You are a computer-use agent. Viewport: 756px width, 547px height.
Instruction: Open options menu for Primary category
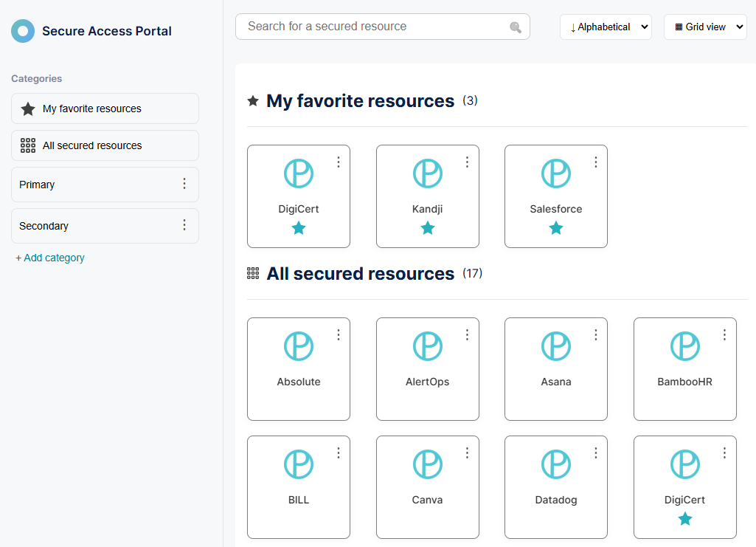[x=184, y=184]
